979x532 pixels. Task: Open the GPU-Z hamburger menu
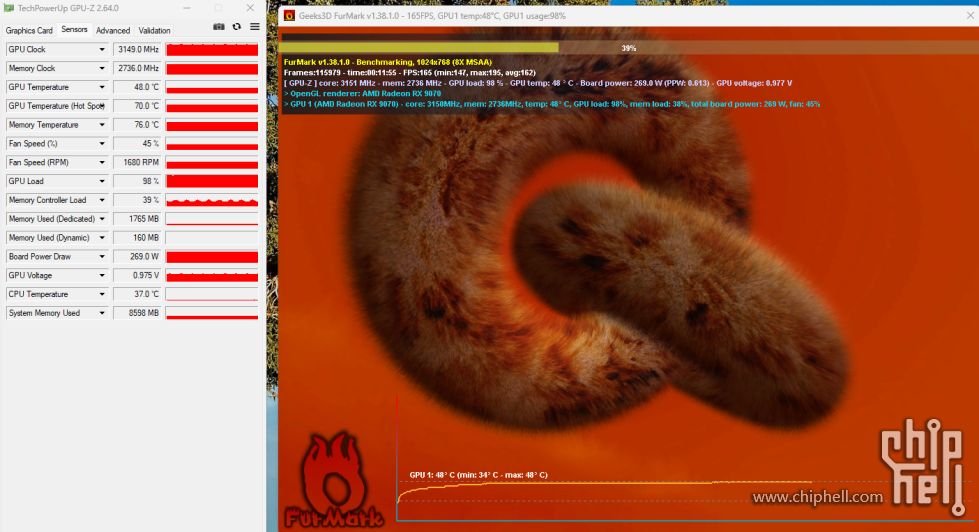255,27
